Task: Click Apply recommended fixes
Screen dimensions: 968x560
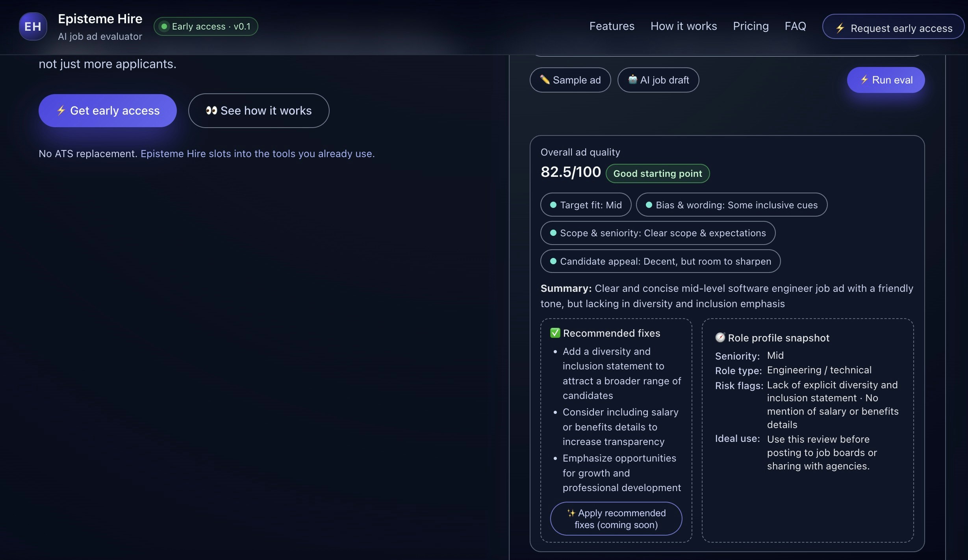Action: (616, 519)
